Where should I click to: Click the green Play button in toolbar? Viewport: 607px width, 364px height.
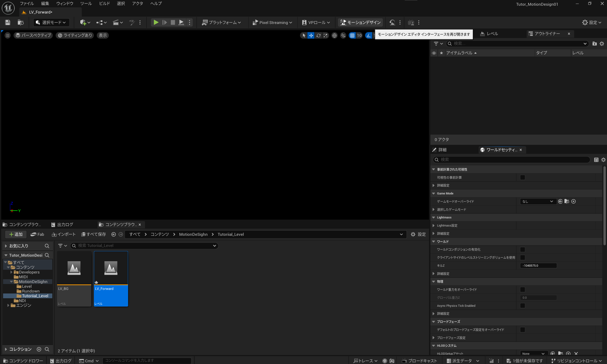click(x=156, y=22)
